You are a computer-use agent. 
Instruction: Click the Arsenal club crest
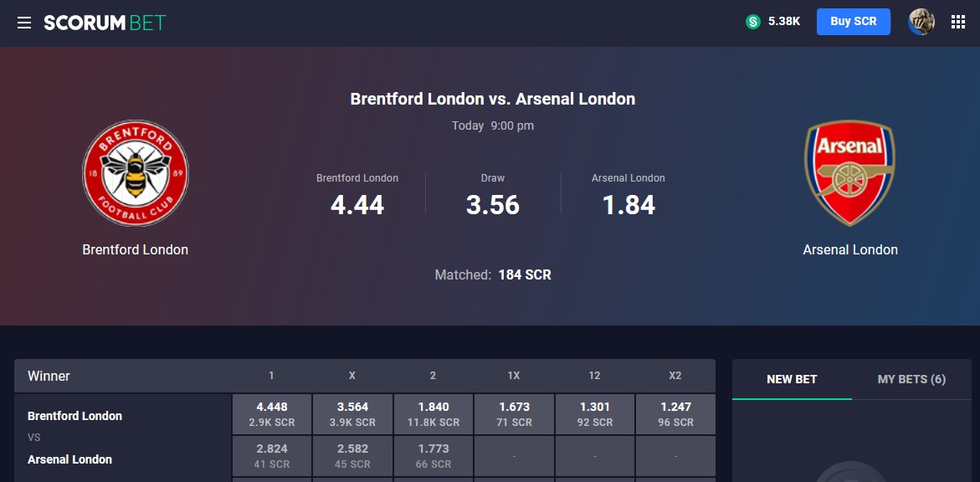pyautogui.click(x=850, y=173)
